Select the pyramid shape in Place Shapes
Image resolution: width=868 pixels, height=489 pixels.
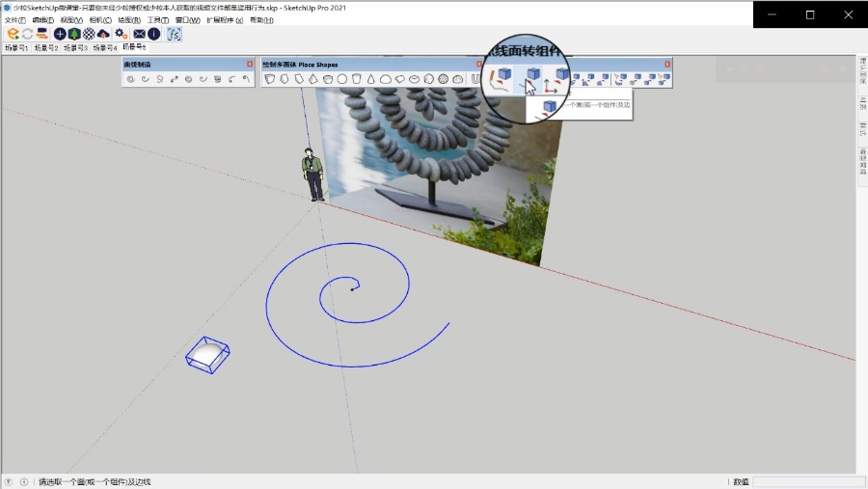coord(313,79)
